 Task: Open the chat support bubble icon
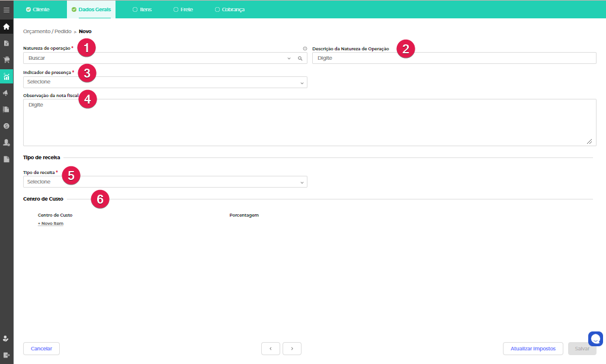[595, 339]
